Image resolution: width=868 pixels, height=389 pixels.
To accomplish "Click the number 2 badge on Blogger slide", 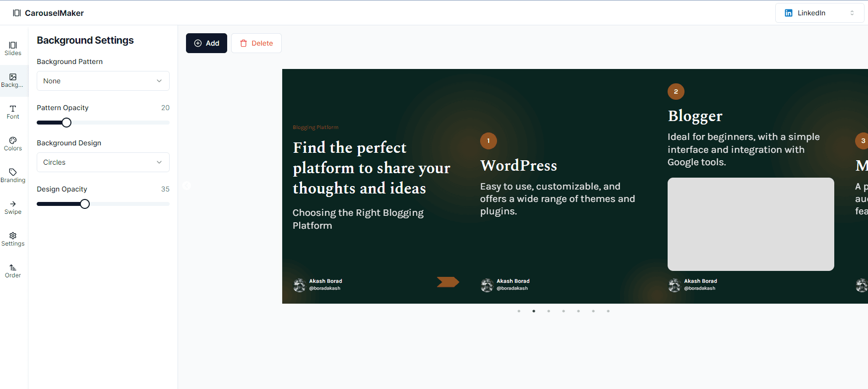I will [x=676, y=92].
